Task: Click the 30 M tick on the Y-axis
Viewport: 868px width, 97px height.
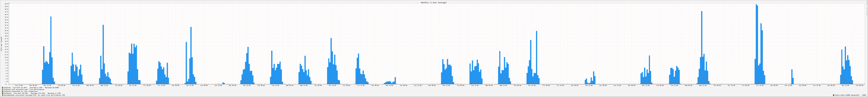Action: pyautogui.click(x=6, y=4)
